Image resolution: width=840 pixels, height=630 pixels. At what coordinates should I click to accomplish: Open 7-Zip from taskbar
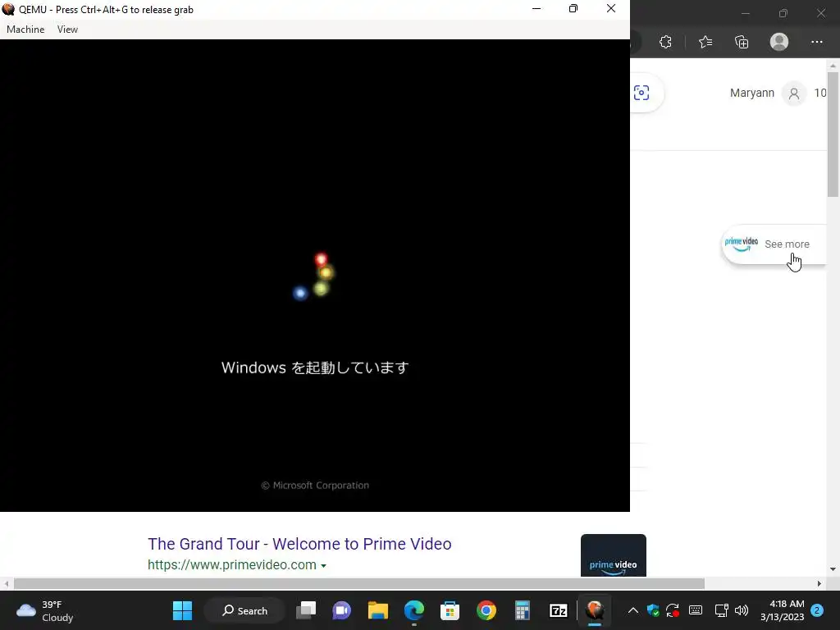tap(558, 610)
